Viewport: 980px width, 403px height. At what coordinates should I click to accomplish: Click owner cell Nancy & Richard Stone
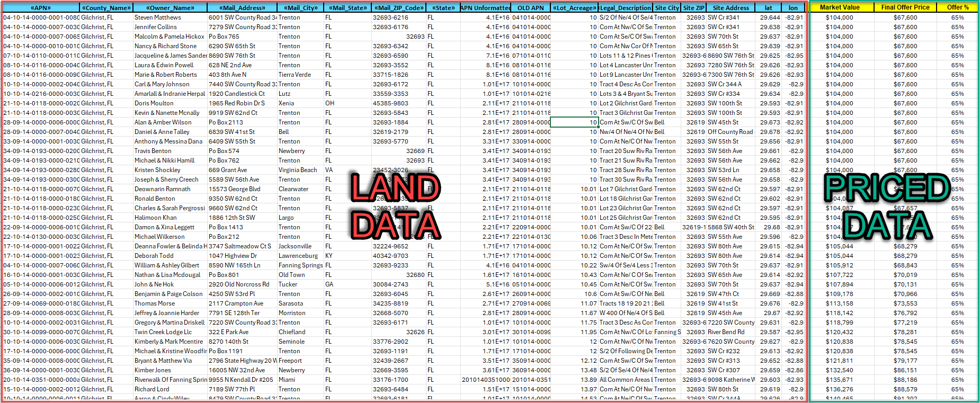pos(170,46)
